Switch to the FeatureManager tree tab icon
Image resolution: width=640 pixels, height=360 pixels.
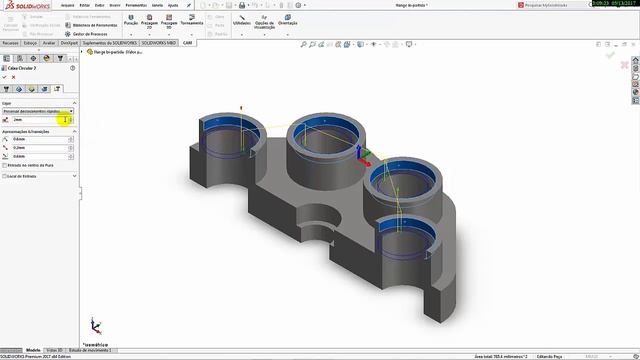[x=7, y=59]
